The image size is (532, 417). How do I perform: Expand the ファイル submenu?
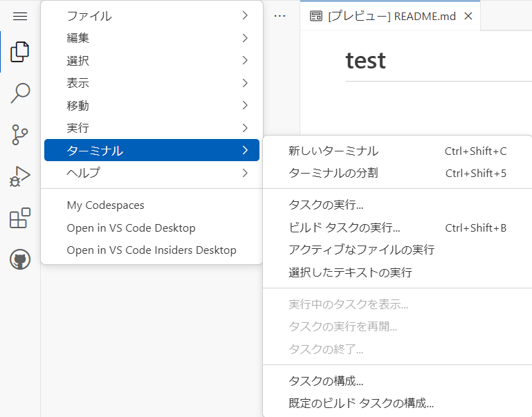pos(152,16)
